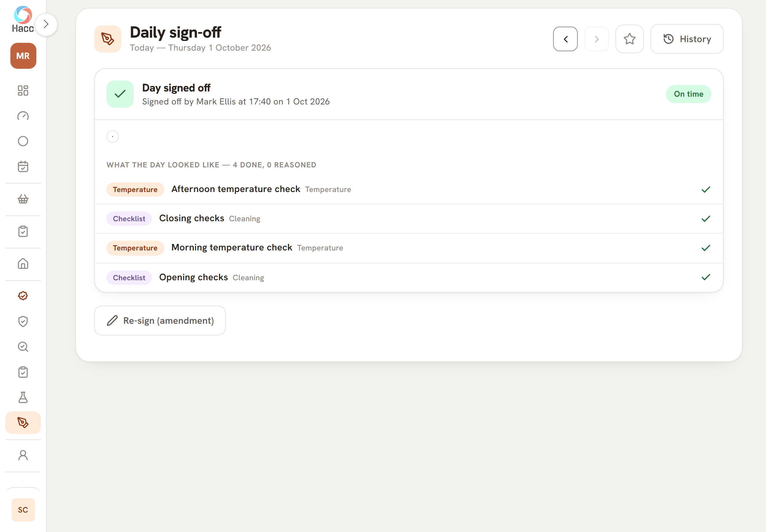Open Afternoon temperature check row
Image resolution: width=766 pixels, height=532 pixels.
(x=409, y=189)
